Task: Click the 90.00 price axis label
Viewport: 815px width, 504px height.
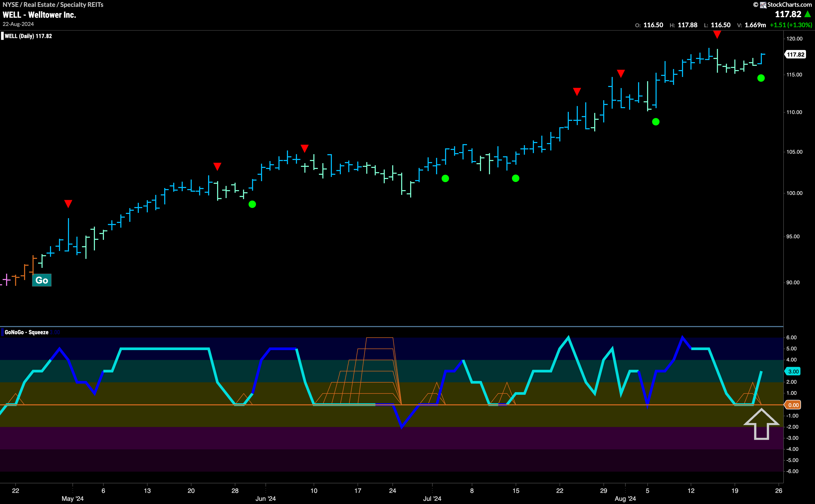Action: coord(793,282)
